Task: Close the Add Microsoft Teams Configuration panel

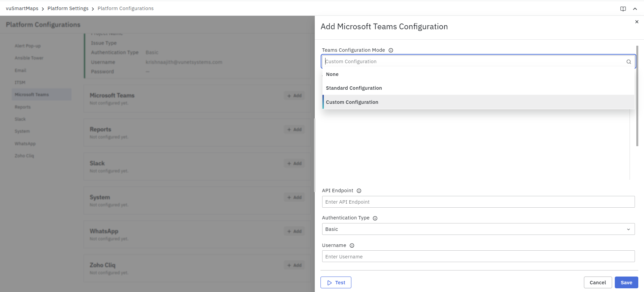Action: (x=637, y=22)
